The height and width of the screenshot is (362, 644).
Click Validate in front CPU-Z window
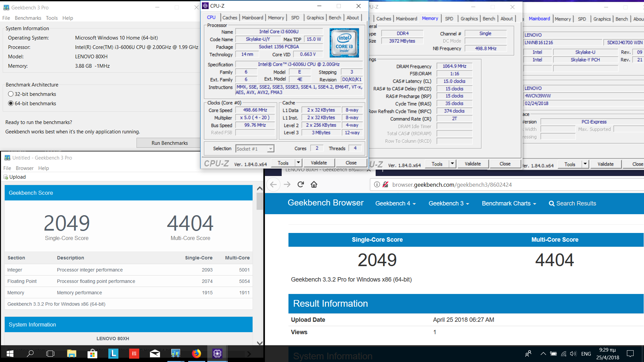[319, 163]
